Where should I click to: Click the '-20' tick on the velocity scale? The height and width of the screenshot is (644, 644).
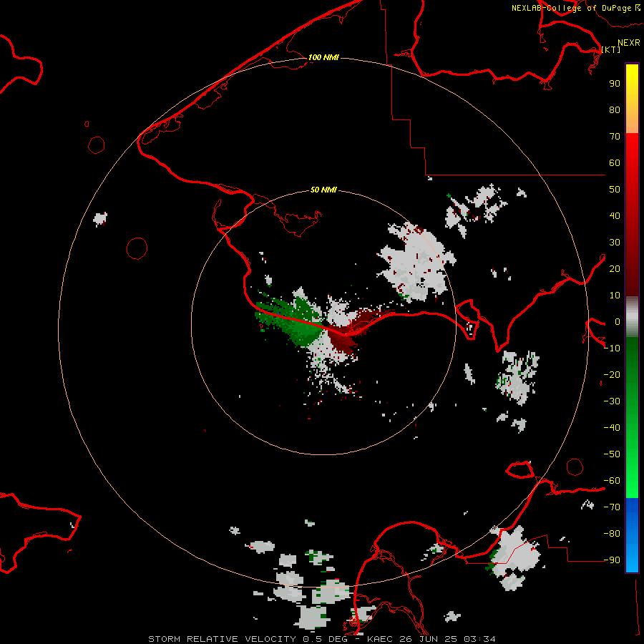coord(612,374)
